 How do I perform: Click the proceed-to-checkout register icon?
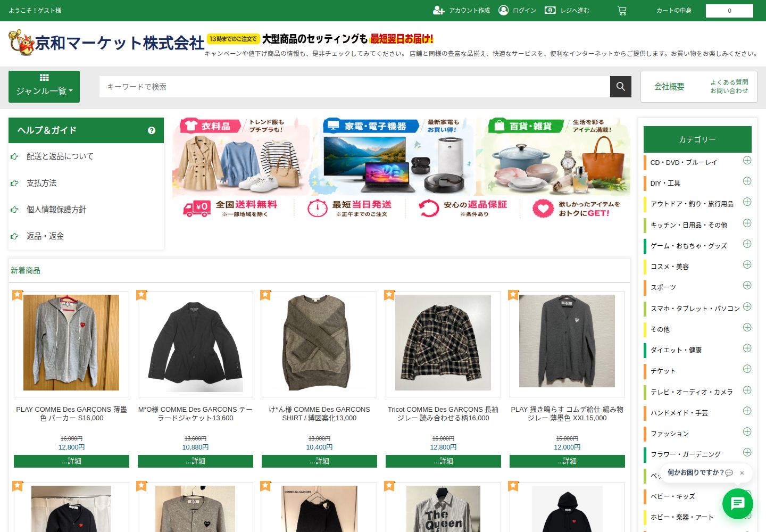(x=550, y=10)
